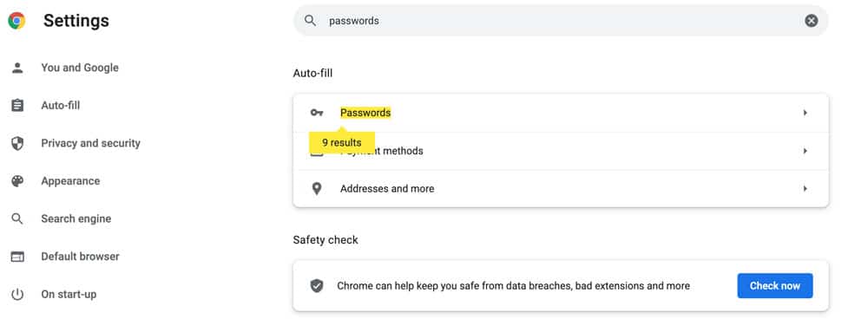Click the shield check icon in Safety check
Image resolution: width=868 pixels, height=332 pixels.
coord(317,286)
